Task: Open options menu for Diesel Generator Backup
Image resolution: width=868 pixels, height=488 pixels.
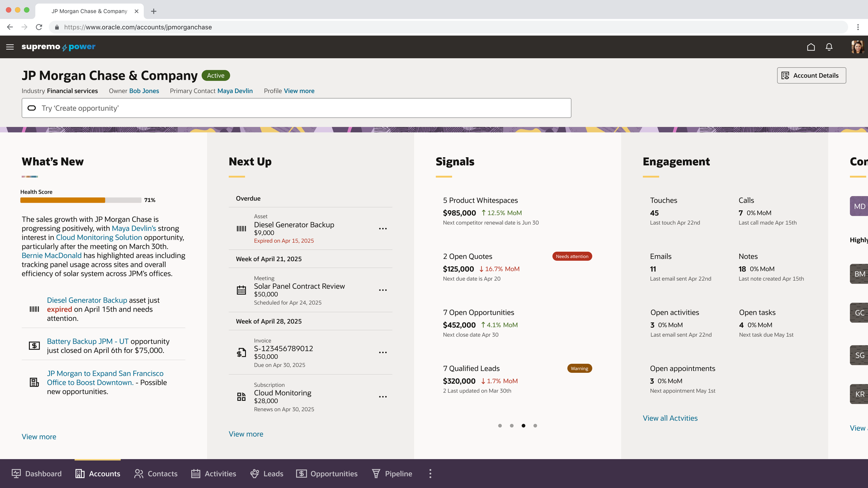Action: point(383,229)
